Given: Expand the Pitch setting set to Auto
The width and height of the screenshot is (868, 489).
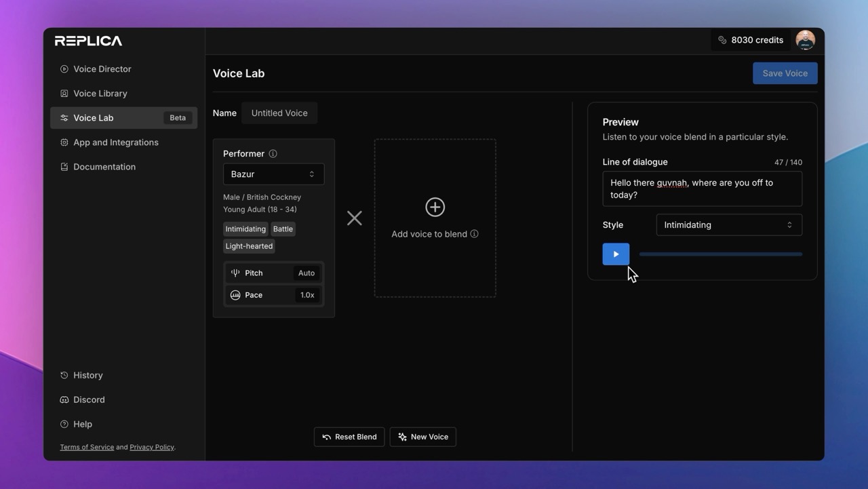Looking at the screenshot, I should (273, 273).
